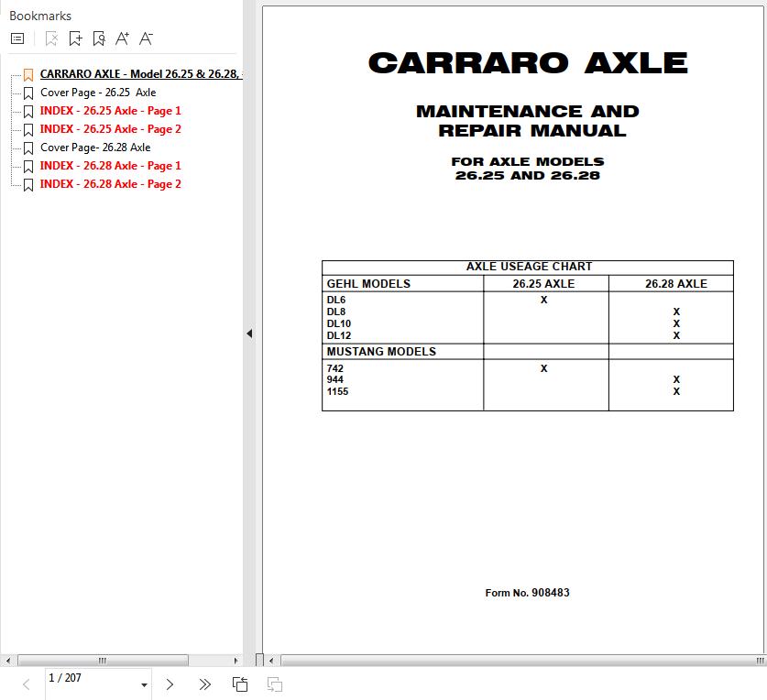This screenshot has height=700, width=767.
Task: Jump to last page double arrow
Action: [x=205, y=684]
